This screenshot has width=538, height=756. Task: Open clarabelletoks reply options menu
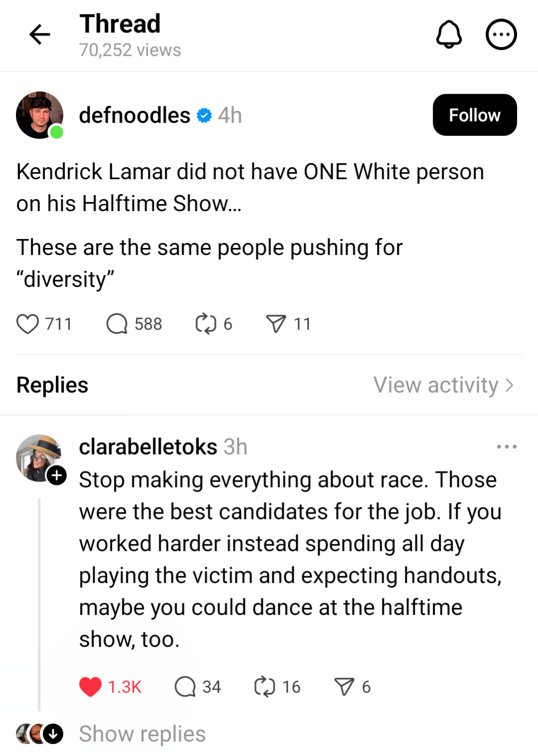[x=507, y=447]
